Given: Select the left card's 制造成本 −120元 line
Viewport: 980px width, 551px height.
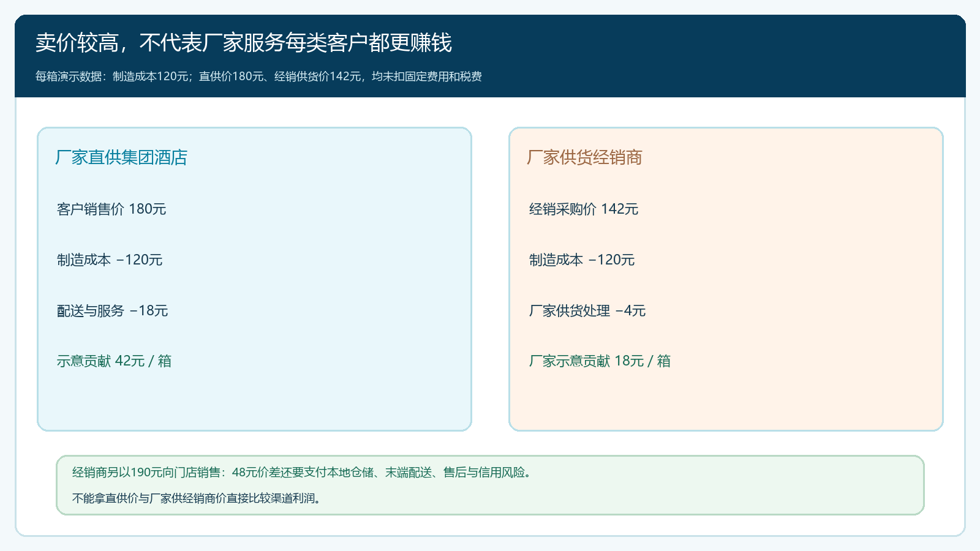Looking at the screenshot, I should (110, 260).
